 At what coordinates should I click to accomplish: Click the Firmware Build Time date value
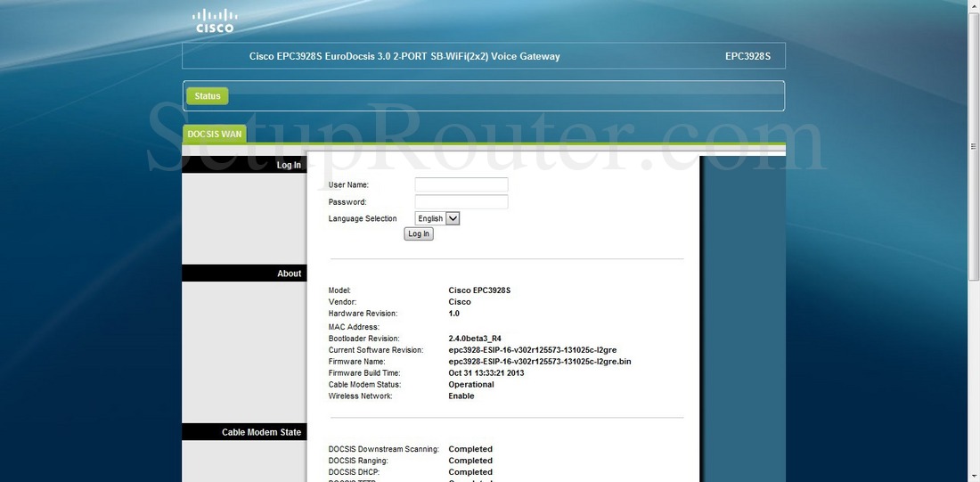pos(486,373)
